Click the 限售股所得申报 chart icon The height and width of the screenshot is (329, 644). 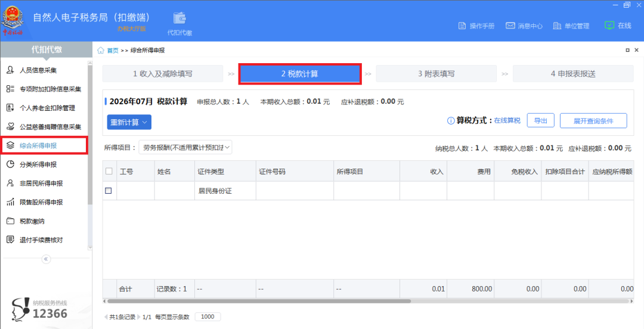click(10, 202)
